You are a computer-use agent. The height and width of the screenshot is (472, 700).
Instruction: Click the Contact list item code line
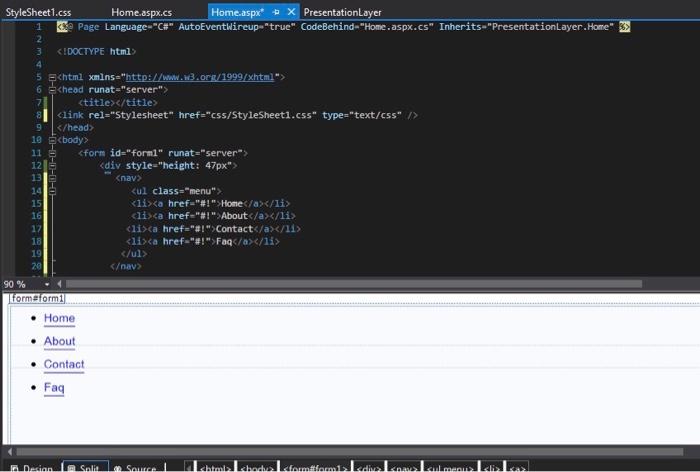pyautogui.click(x=213, y=229)
